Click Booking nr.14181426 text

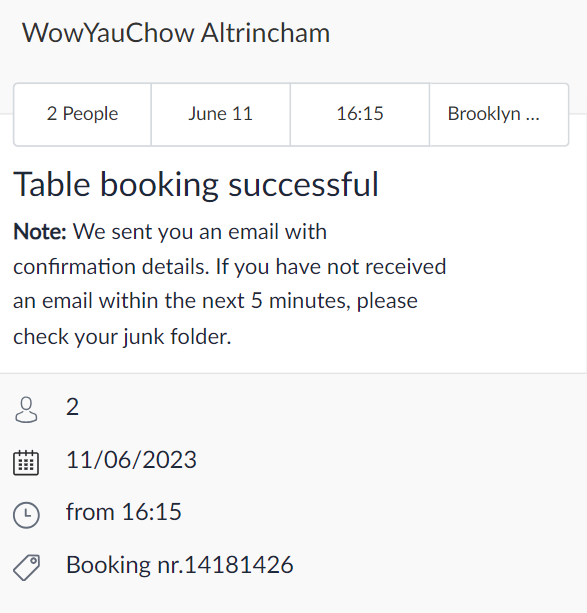tap(180, 565)
